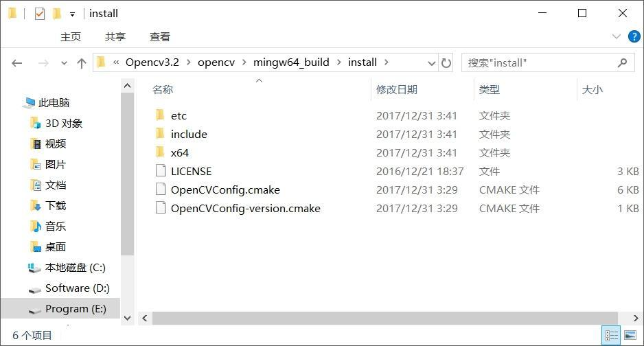Select the LICENSE file
Viewport: 644px width, 346px height.
tap(191, 171)
